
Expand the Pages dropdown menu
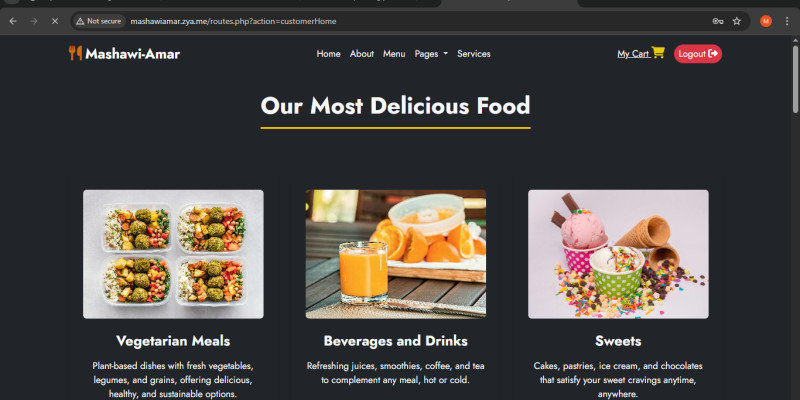(431, 54)
